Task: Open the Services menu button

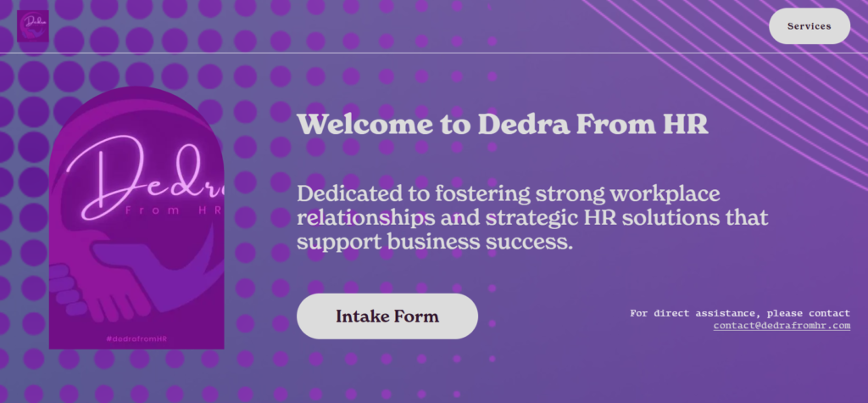Action: (x=809, y=26)
